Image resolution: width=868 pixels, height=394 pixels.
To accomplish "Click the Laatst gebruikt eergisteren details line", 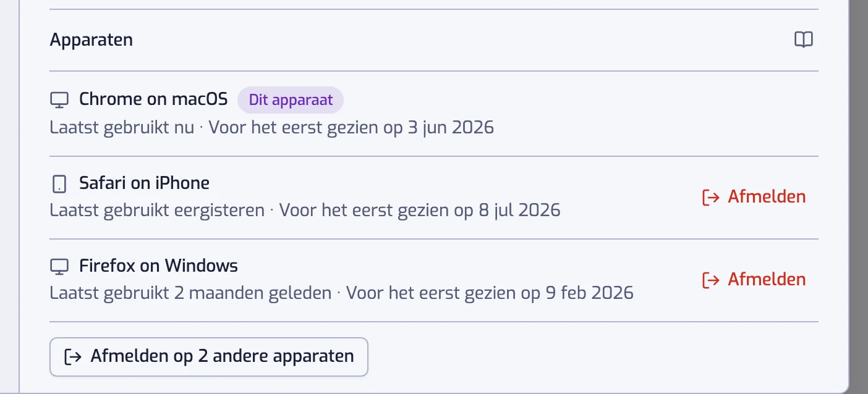I will tap(305, 211).
